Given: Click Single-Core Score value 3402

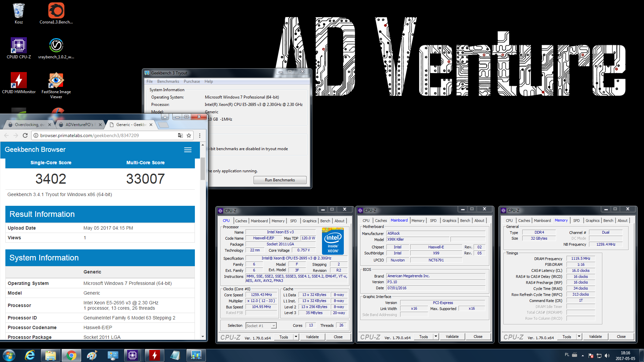Looking at the screenshot, I should pyautogui.click(x=51, y=179).
